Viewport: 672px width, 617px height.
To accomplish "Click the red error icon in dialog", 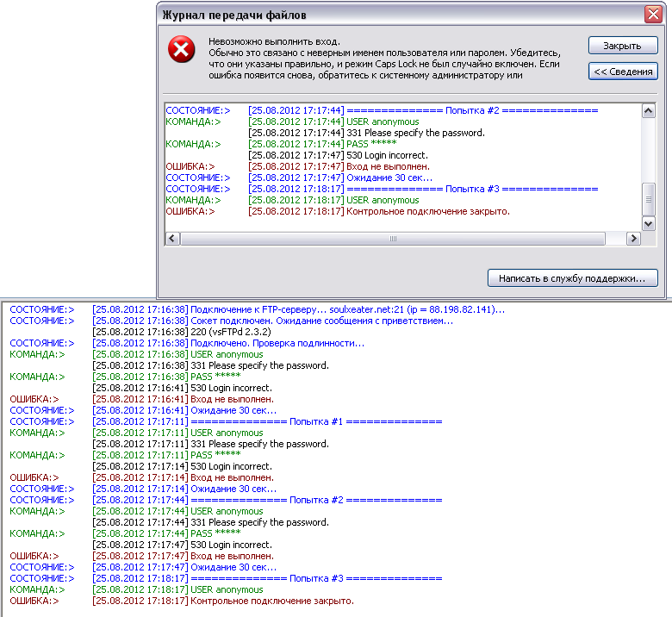I will [x=181, y=49].
